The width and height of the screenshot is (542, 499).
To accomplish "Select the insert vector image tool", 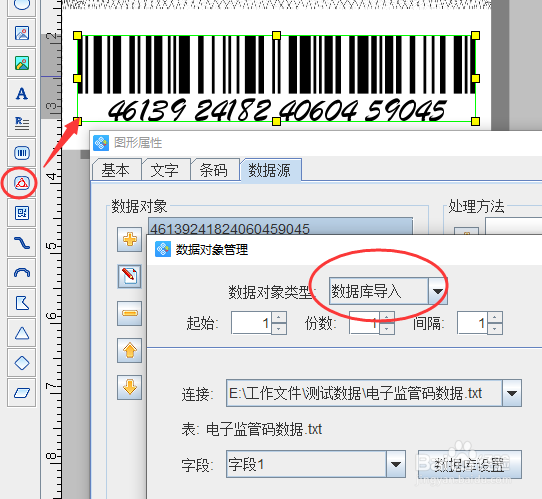I will pyautogui.click(x=21, y=33).
